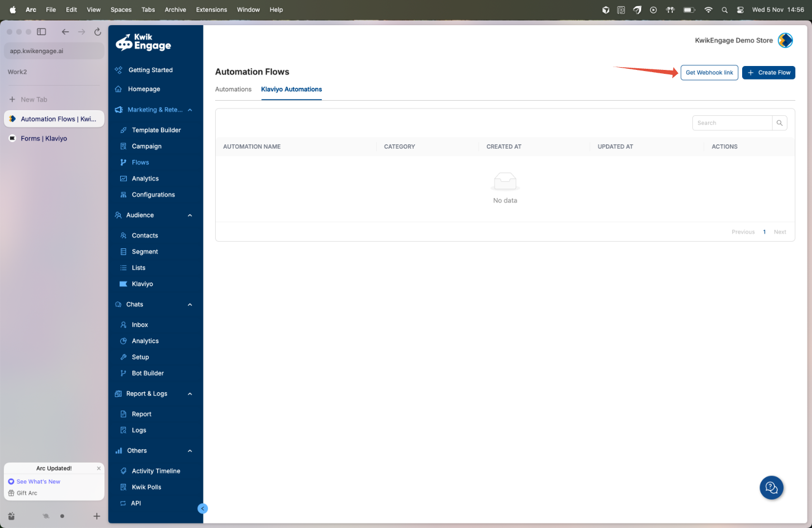Click the Wi-Fi status icon
812x528 pixels.
click(x=708, y=10)
